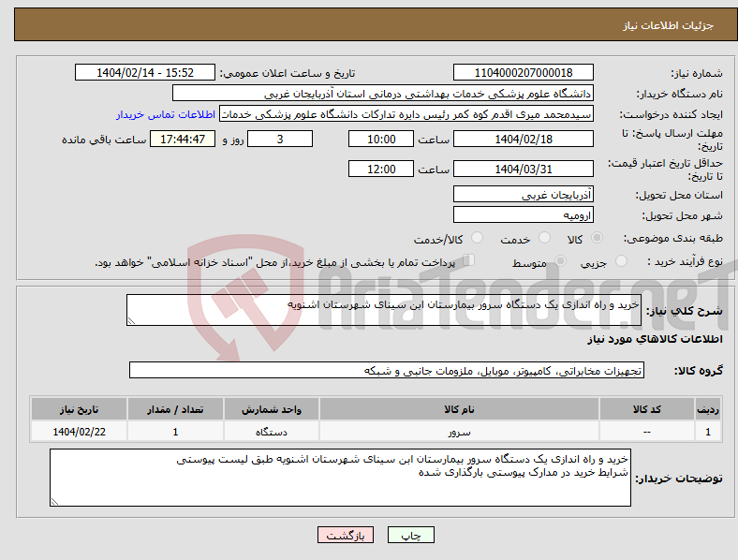
Task: Click the need number field 1104000207000018
Action: pyautogui.click(x=523, y=72)
